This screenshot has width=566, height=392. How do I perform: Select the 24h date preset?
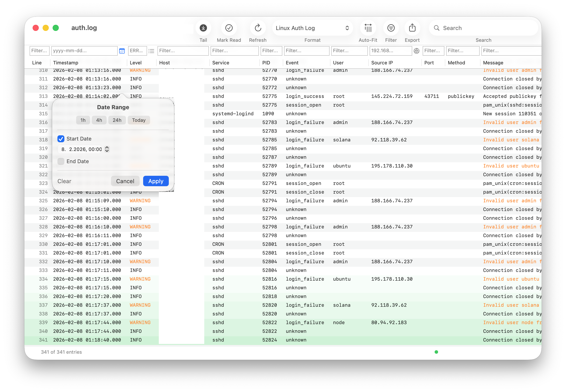(x=117, y=120)
